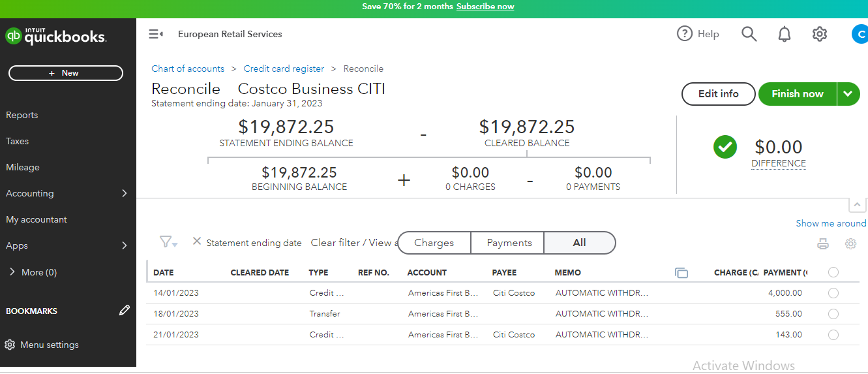Sort by the PAYMENT column header
The image size is (868, 374).
click(785, 273)
